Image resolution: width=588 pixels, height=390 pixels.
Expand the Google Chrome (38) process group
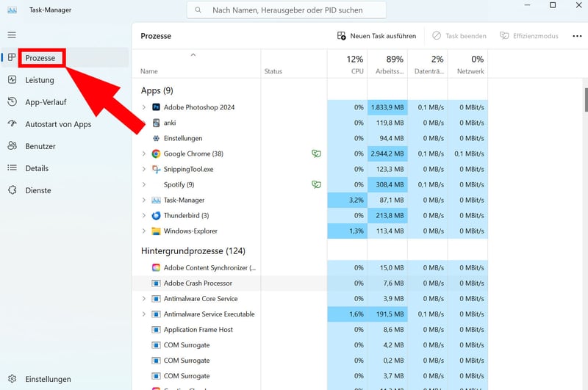(144, 154)
